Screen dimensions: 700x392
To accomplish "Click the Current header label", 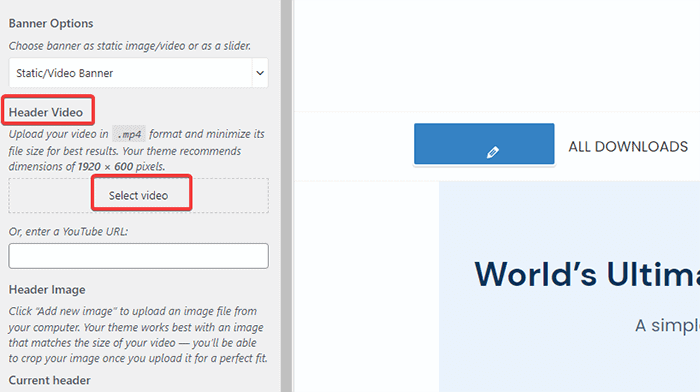I will (50, 380).
